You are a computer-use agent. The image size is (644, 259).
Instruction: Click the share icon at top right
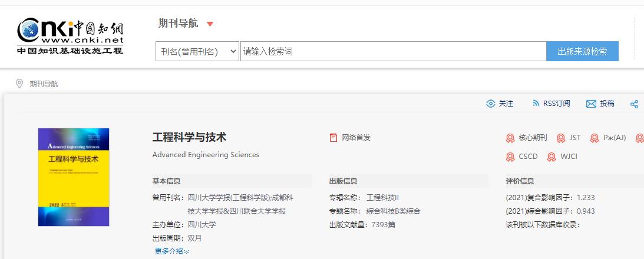635,104
